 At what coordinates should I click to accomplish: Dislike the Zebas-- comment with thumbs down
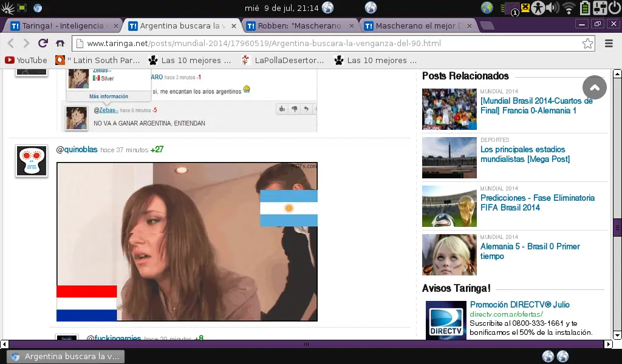[295, 109]
